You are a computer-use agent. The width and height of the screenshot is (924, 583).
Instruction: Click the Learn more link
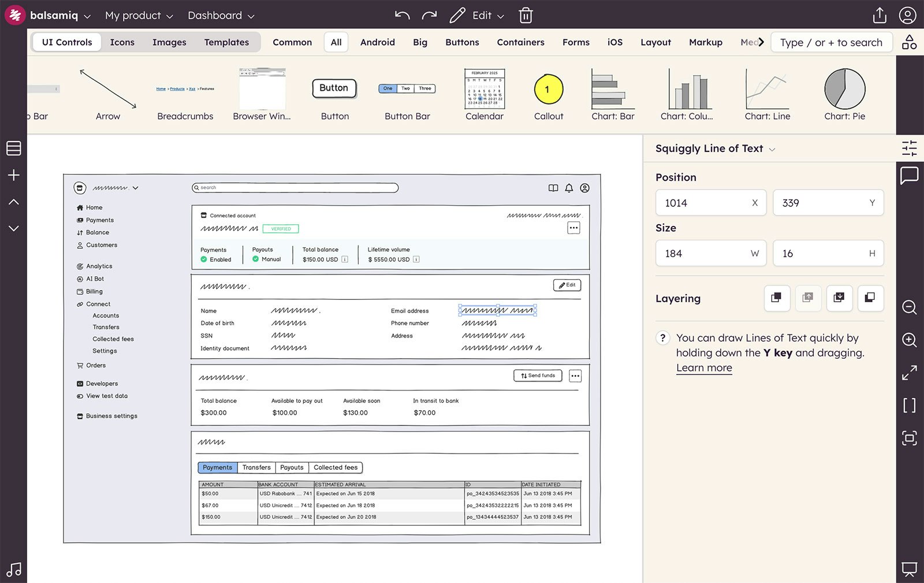coord(704,367)
